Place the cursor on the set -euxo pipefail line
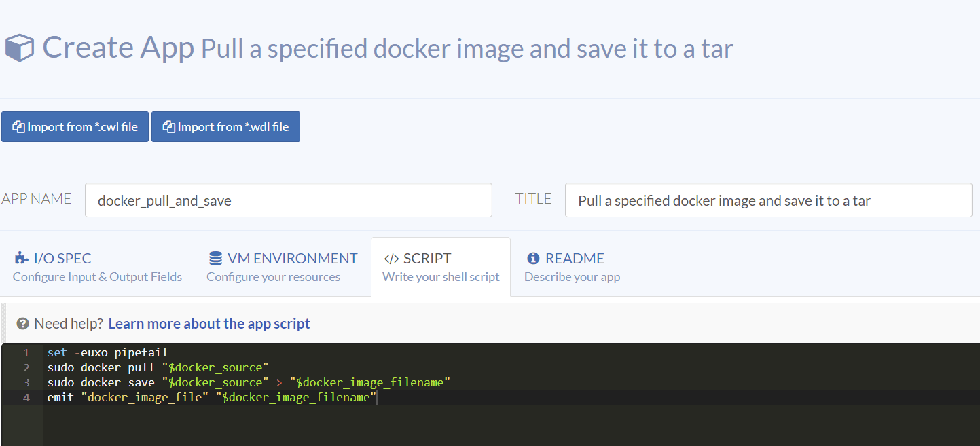Image resolution: width=980 pixels, height=446 pixels. click(107, 352)
